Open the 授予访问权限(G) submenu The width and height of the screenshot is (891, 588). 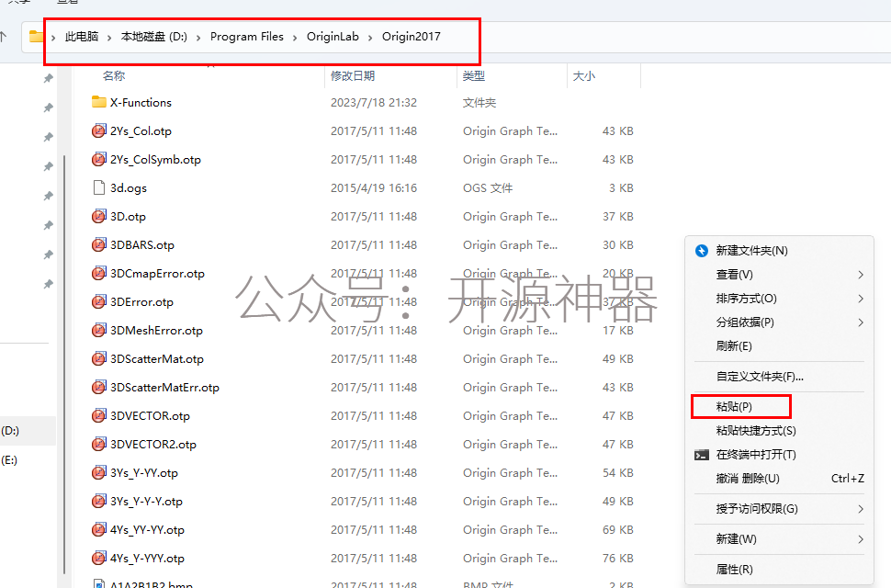861,509
